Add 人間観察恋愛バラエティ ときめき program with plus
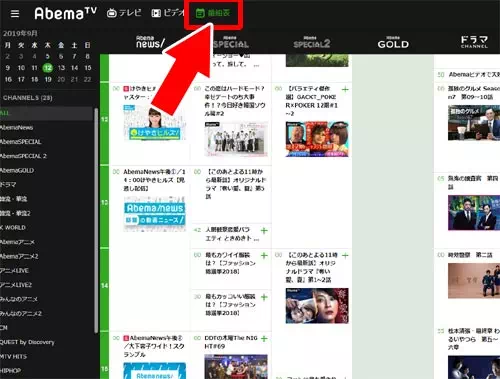The image size is (500, 379). [264, 230]
